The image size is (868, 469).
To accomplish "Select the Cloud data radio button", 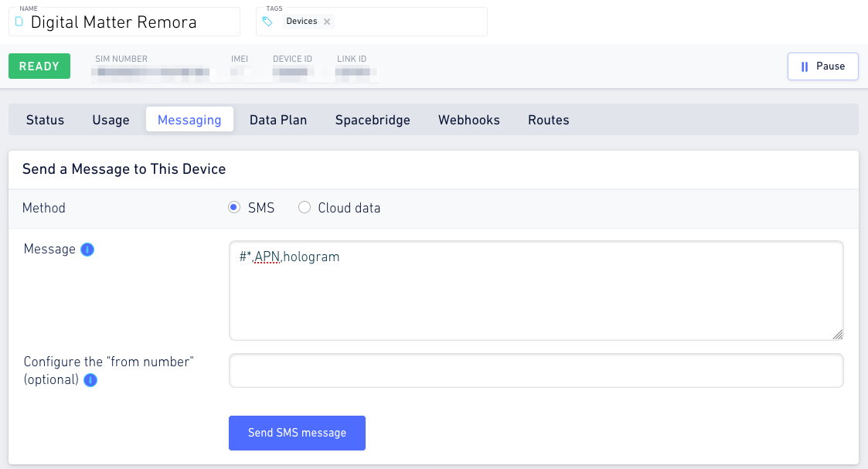I will pos(305,207).
